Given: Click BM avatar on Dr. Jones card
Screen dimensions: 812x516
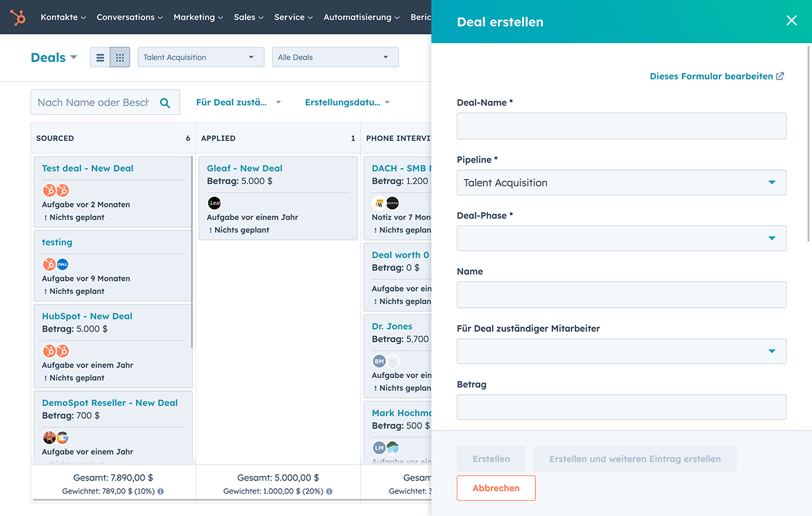Looking at the screenshot, I should 379,361.
